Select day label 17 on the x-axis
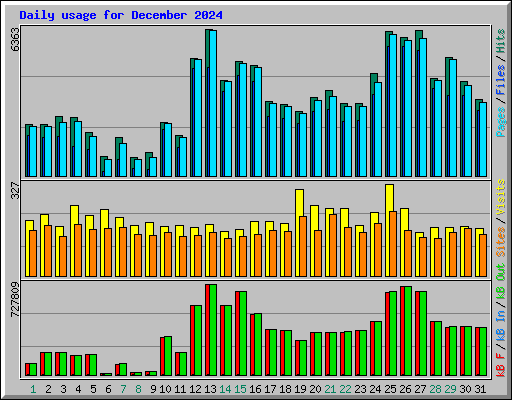This screenshot has height=400, width=512. tap(270, 389)
